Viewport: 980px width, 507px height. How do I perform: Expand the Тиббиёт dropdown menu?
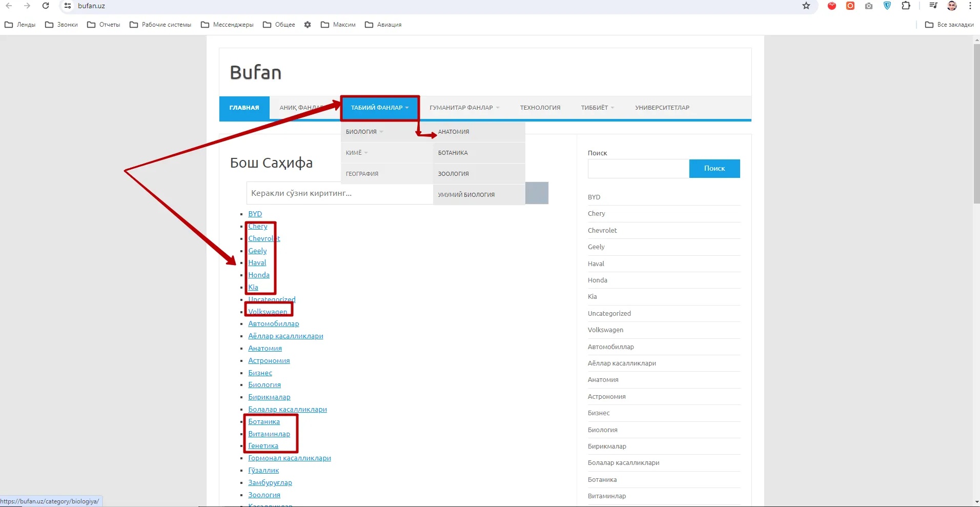coord(597,108)
